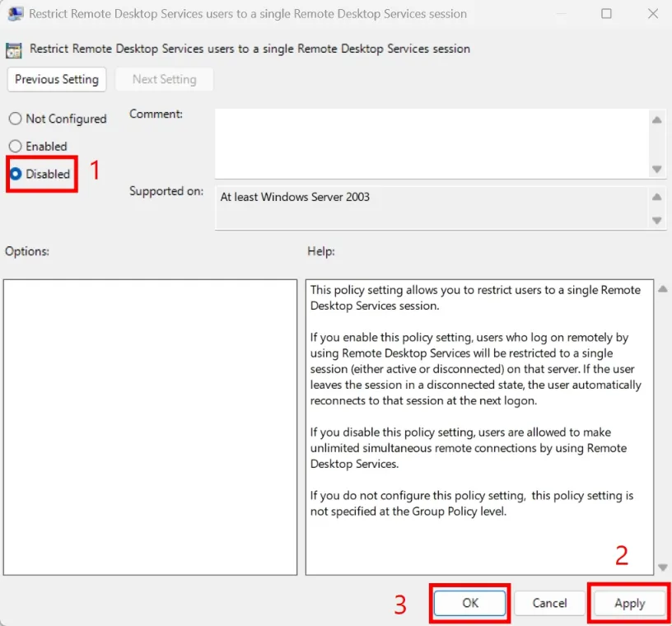
Task: Cancel the policy changes
Action: coord(549,603)
